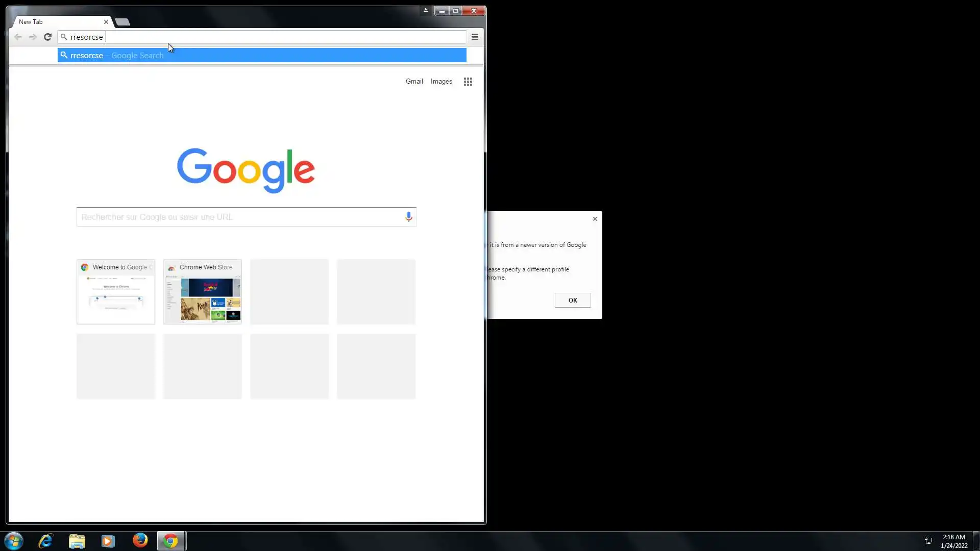The width and height of the screenshot is (980, 551).
Task: Click the voice search microphone icon
Action: pyautogui.click(x=408, y=217)
